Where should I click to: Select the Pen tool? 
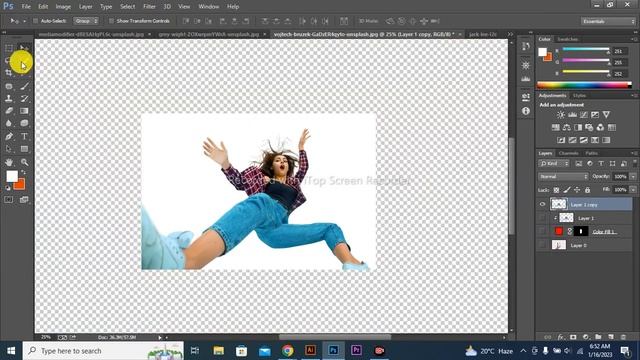[9, 136]
